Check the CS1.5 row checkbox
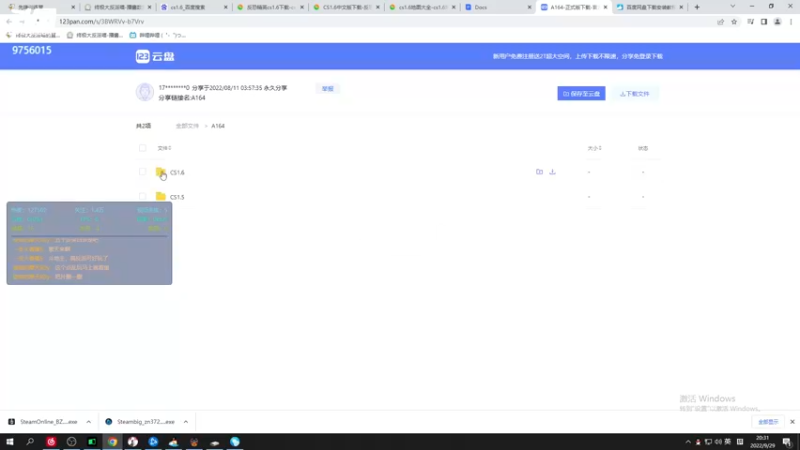Image resolution: width=800 pixels, height=450 pixels. (x=142, y=196)
